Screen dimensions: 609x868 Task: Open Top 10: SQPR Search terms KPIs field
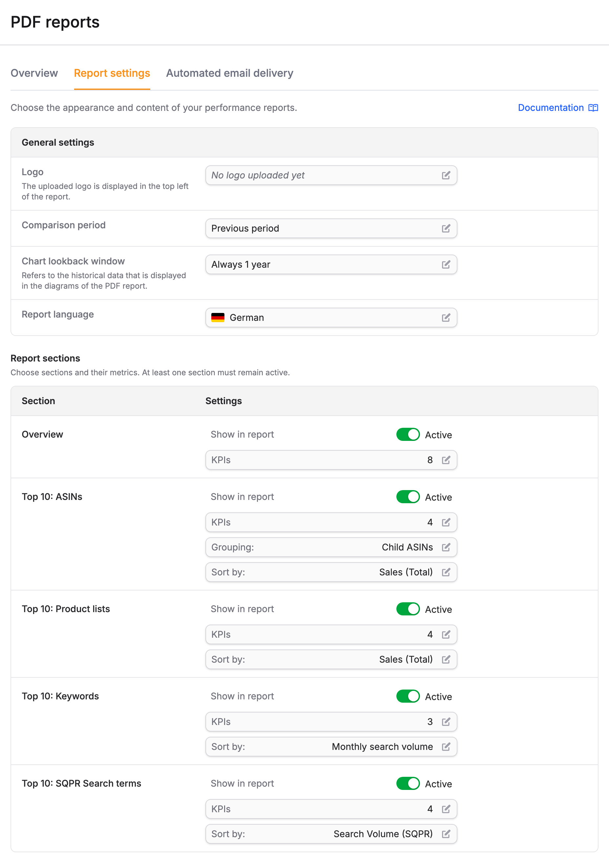point(331,809)
